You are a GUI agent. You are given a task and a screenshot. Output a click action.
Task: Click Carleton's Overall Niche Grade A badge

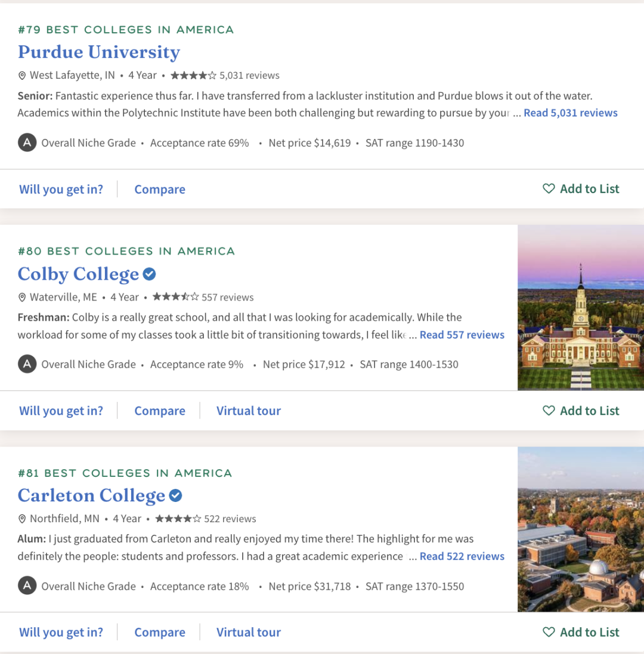tap(27, 586)
